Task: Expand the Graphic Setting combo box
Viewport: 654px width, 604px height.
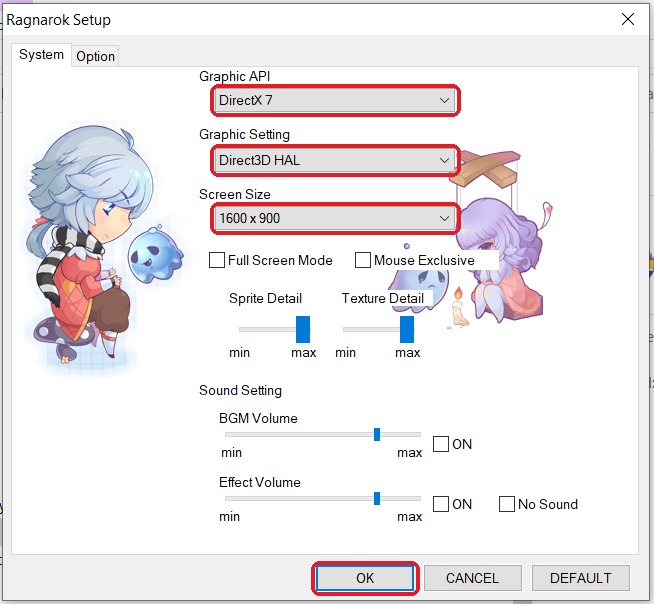Action: tap(335, 160)
